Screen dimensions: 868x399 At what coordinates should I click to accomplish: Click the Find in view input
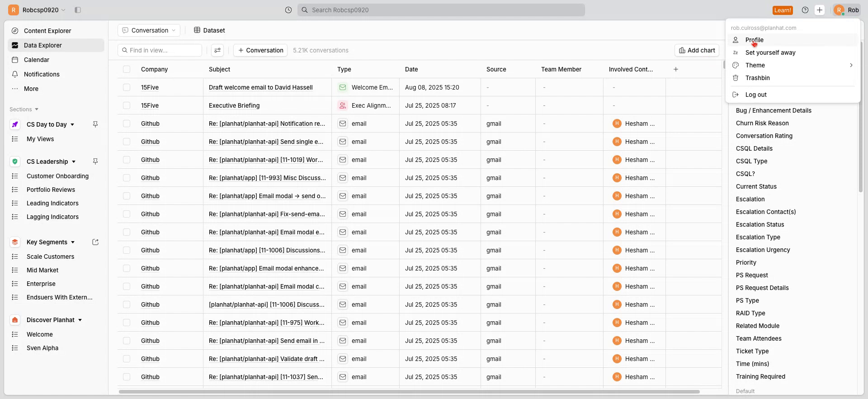click(160, 50)
